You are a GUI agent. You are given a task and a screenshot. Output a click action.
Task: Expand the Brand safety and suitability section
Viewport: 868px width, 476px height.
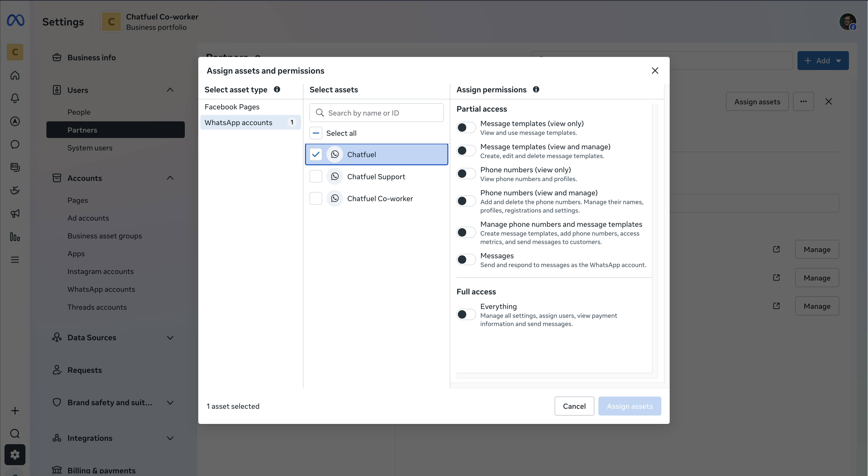tap(170, 402)
